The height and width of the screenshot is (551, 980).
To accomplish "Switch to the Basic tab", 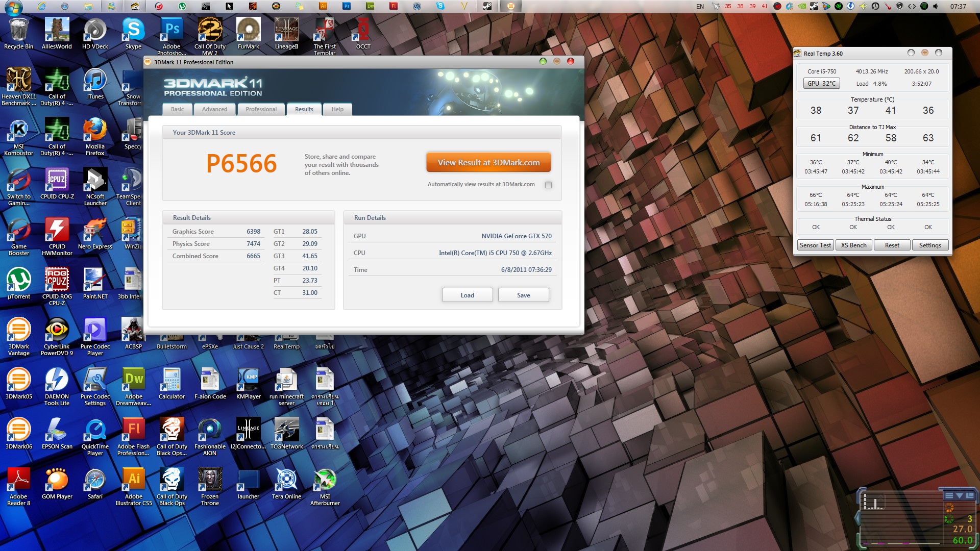I will [177, 109].
